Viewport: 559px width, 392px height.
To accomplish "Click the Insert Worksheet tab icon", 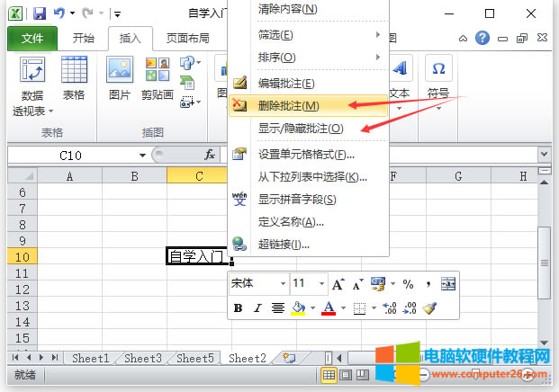I will coord(289,358).
